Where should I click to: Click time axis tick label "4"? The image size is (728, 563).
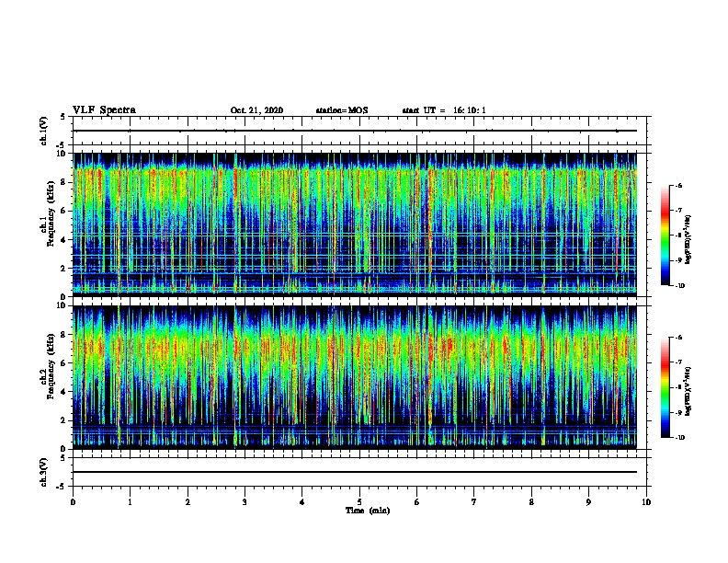302,502
